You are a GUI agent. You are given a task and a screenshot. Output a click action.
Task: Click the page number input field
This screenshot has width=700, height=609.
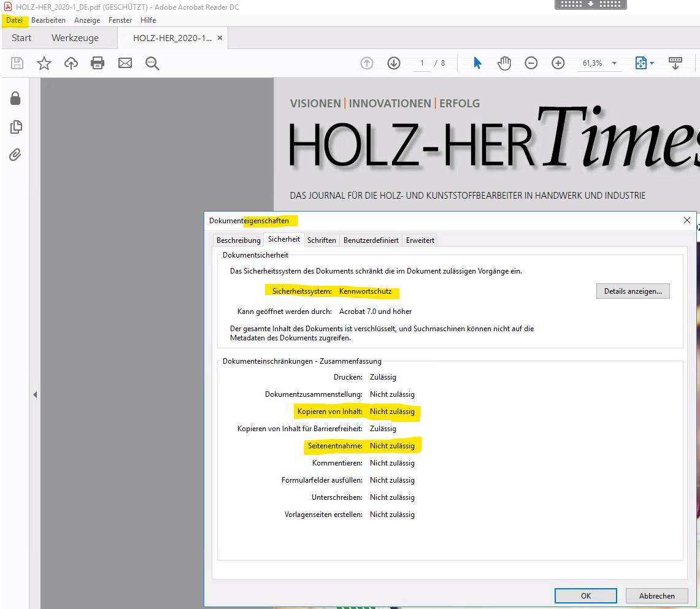422,63
